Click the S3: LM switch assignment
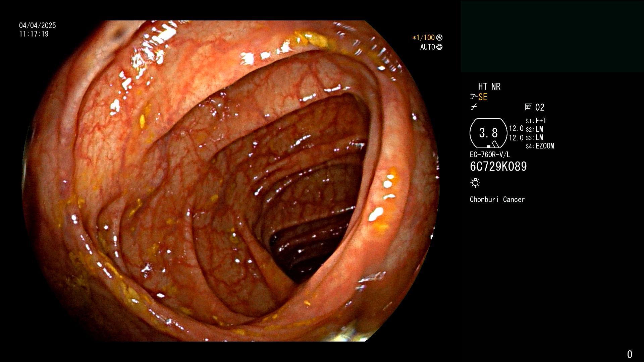The height and width of the screenshot is (362, 644). [x=535, y=137]
